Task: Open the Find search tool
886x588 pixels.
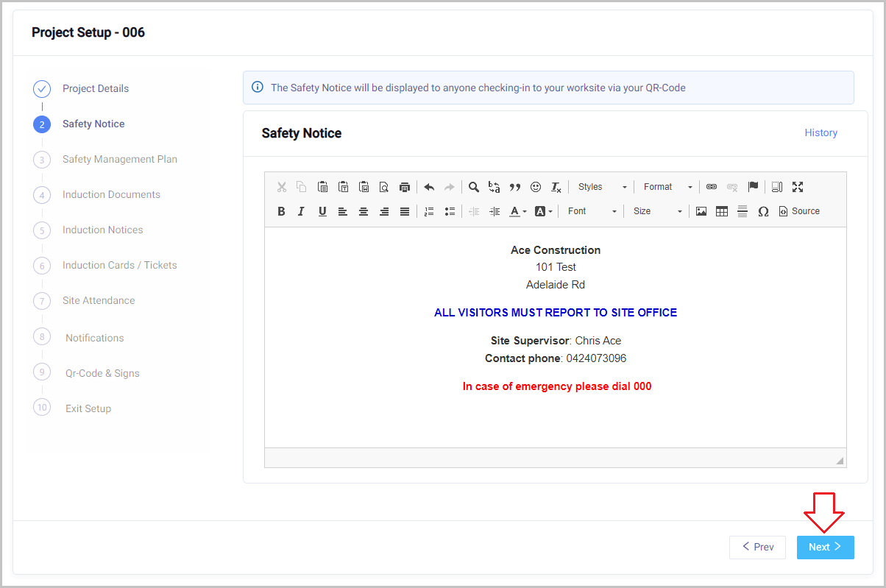Action: (474, 187)
